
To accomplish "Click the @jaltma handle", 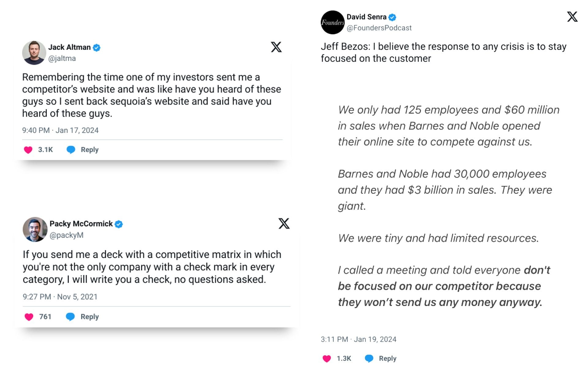I will point(62,58).
